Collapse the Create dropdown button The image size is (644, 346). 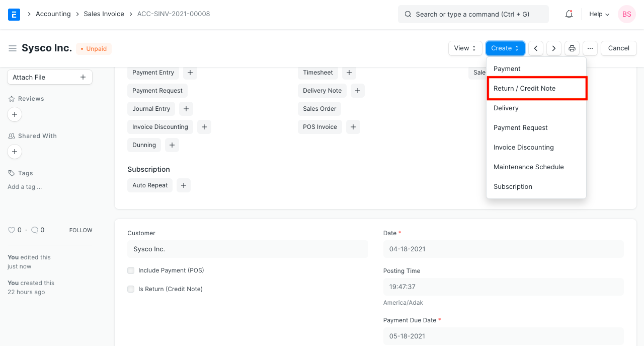[x=505, y=48]
